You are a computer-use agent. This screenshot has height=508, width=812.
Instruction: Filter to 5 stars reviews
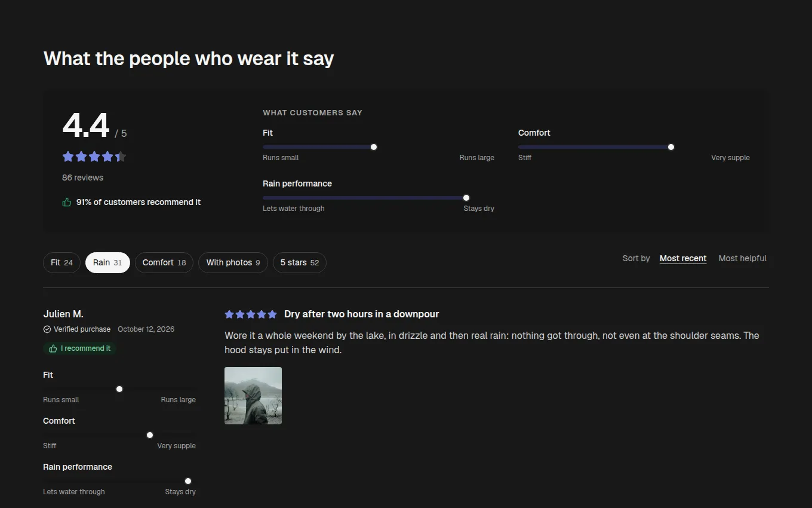(x=300, y=262)
